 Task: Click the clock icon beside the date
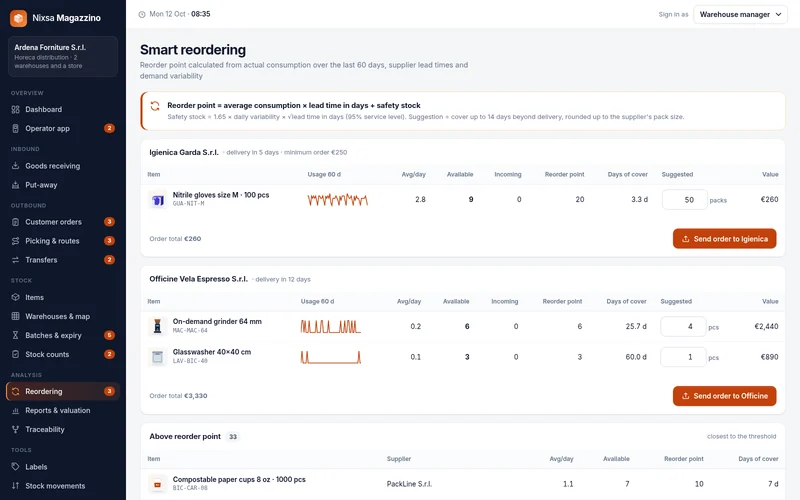pyautogui.click(x=142, y=14)
